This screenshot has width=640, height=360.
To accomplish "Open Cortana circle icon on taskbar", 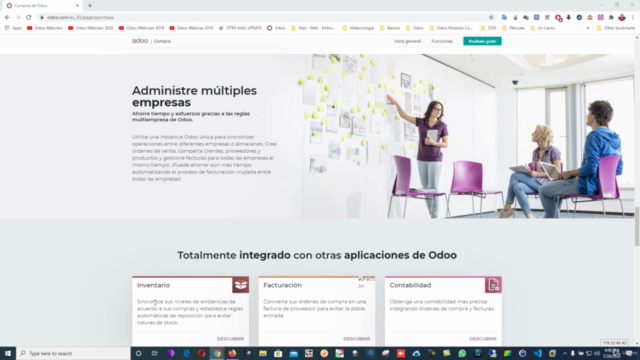I will pyautogui.click(x=138, y=353).
